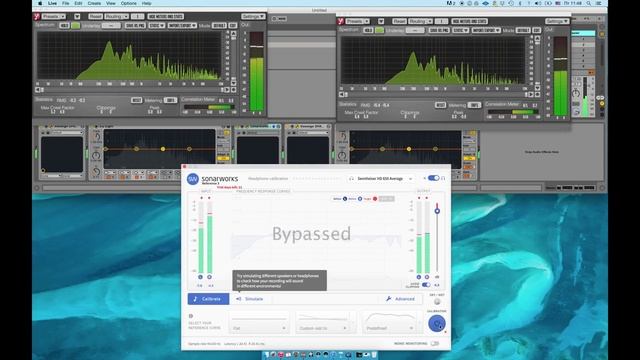Screen dimensions: 640x360
Task: Click the left scroll arrow under the right SPAN spectrum
Action: [342, 94]
